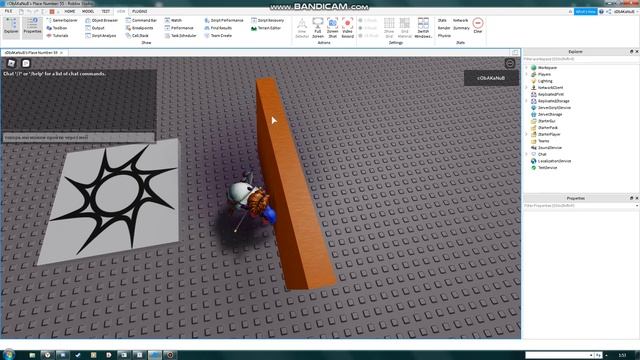640x360 pixels.
Task: Switch to the PLUGINS ribbon tab
Action: pyautogui.click(x=139, y=11)
